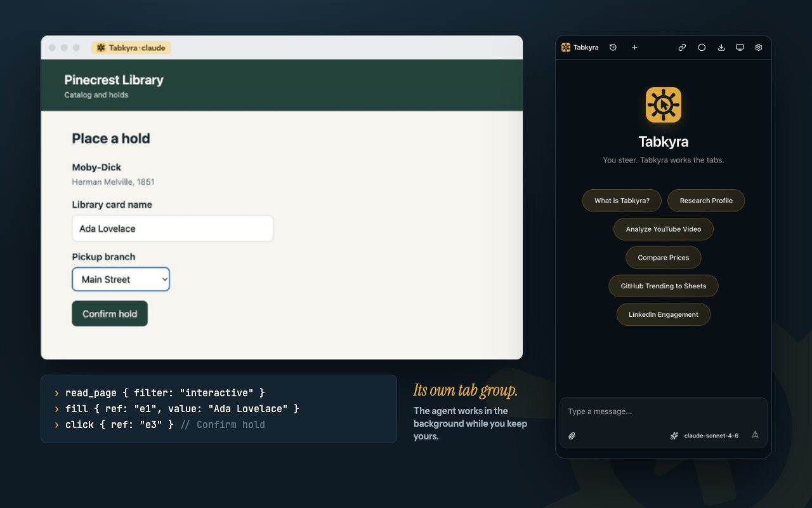Choose the Compare Prices suggestion
The image size is (812, 508).
pyautogui.click(x=664, y=258)
